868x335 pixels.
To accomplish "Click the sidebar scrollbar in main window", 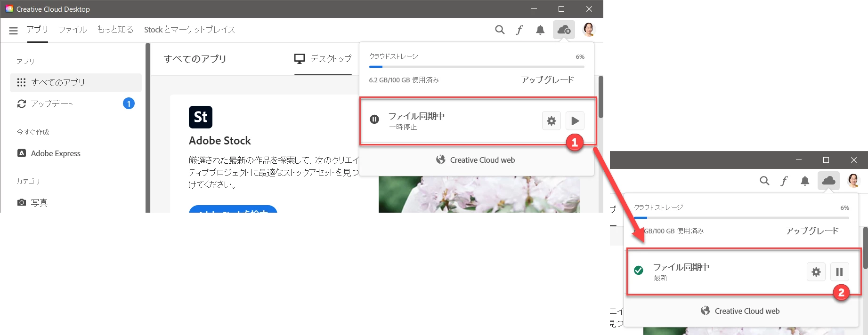I will tap(148, 127).
